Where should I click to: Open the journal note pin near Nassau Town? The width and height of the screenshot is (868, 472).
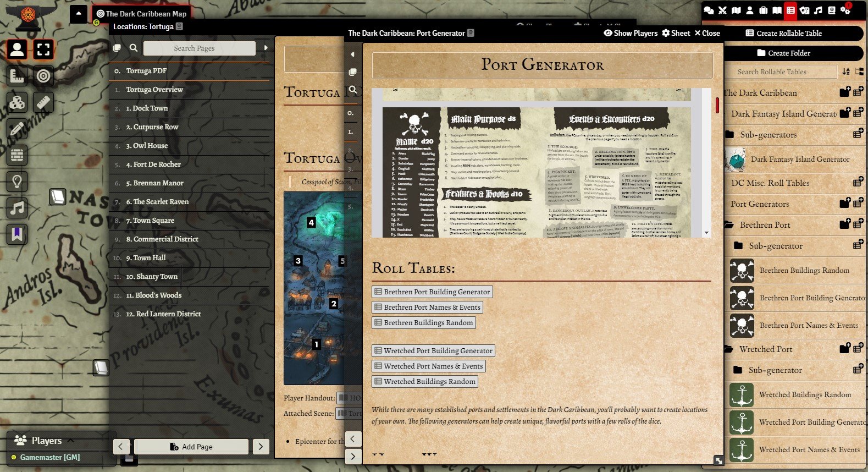pyautogui.click(x=58, y=196)
